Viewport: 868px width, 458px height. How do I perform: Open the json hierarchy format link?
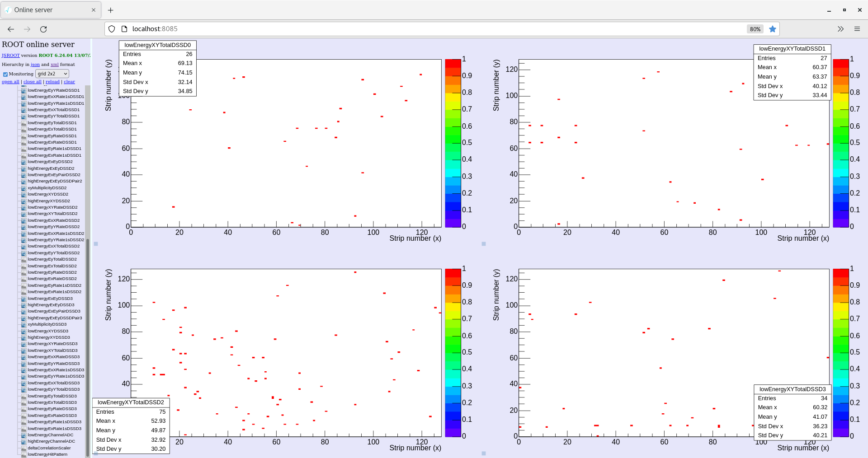pyautogui.click(x=35, y=65)
